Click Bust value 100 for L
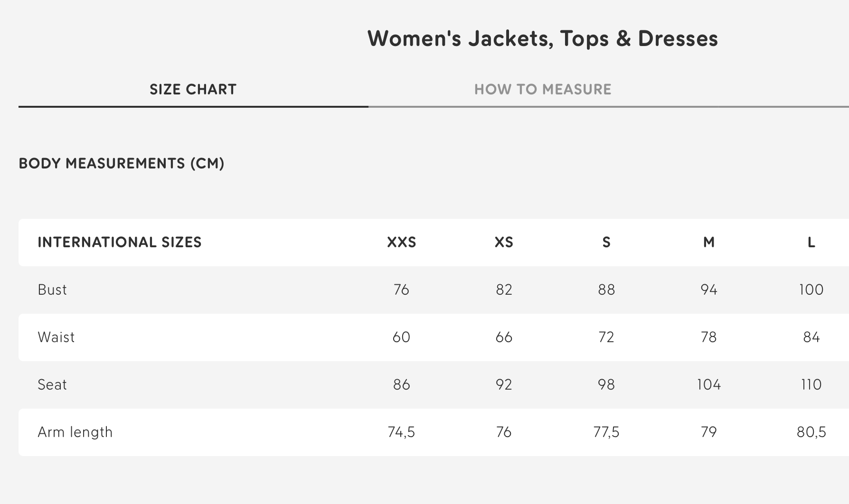 (811, 289)
